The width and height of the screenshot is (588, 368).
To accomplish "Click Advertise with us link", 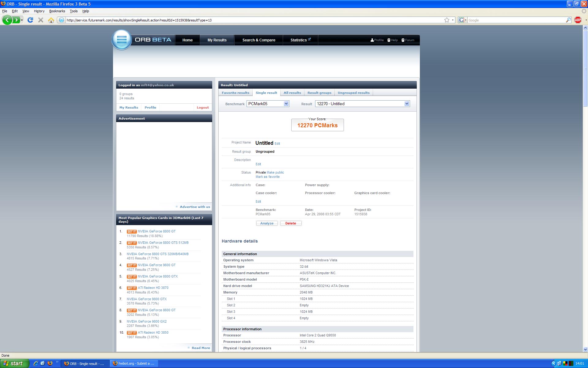I will pyautogui.click(x=195, y=207).
